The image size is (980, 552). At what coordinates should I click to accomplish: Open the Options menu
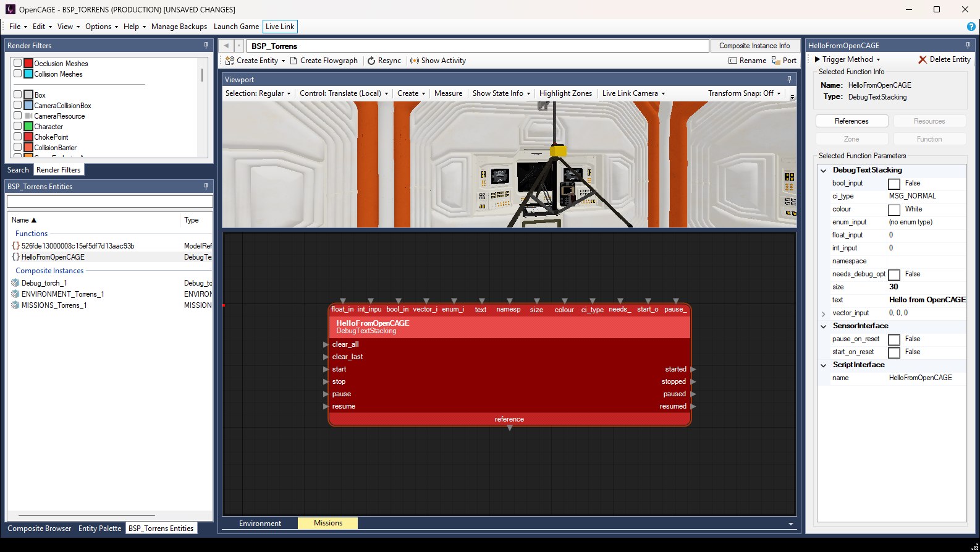(x=101, y=27)
